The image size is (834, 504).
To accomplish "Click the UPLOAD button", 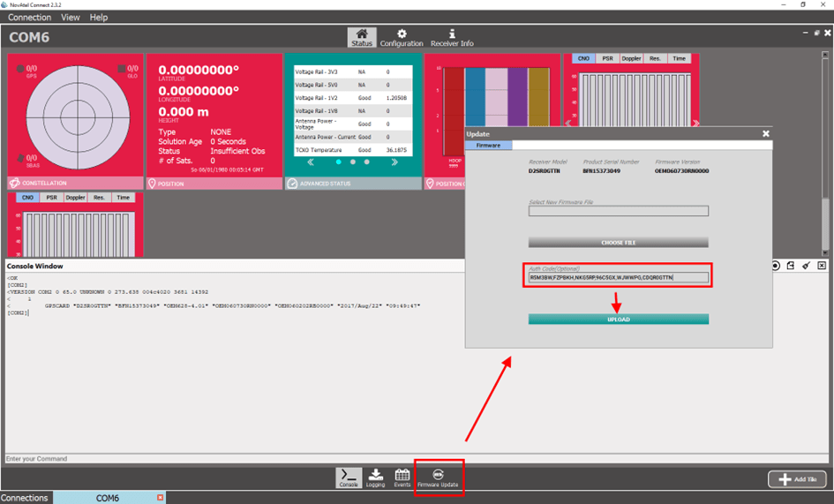I will pos(618,319).
